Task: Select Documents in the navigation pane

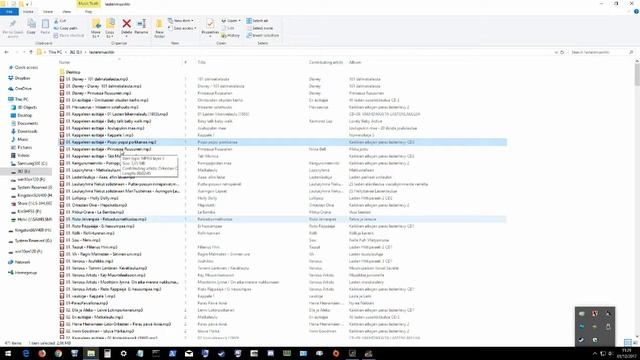Action: point(24,123)
